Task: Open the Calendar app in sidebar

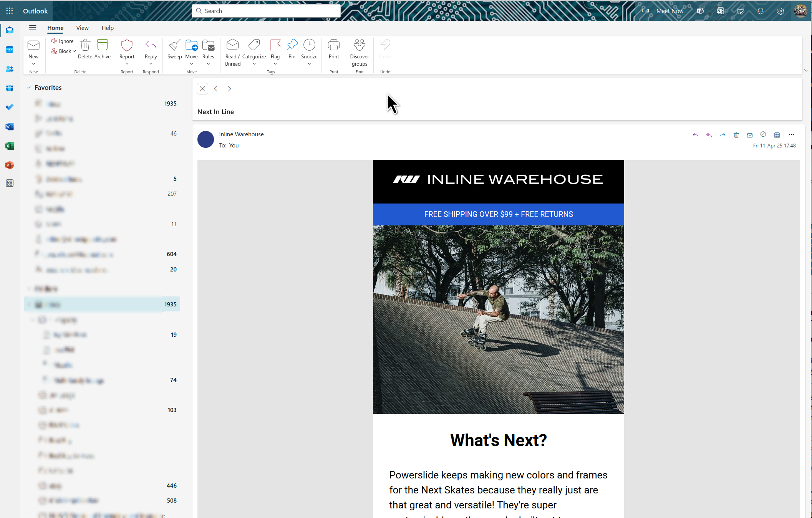Action: coord(10,50)
